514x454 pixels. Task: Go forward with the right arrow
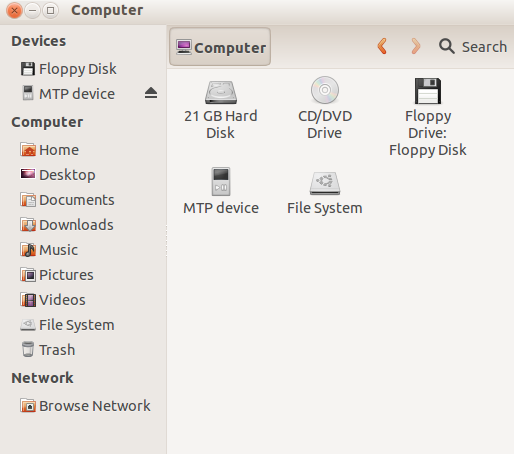(416, 46)
